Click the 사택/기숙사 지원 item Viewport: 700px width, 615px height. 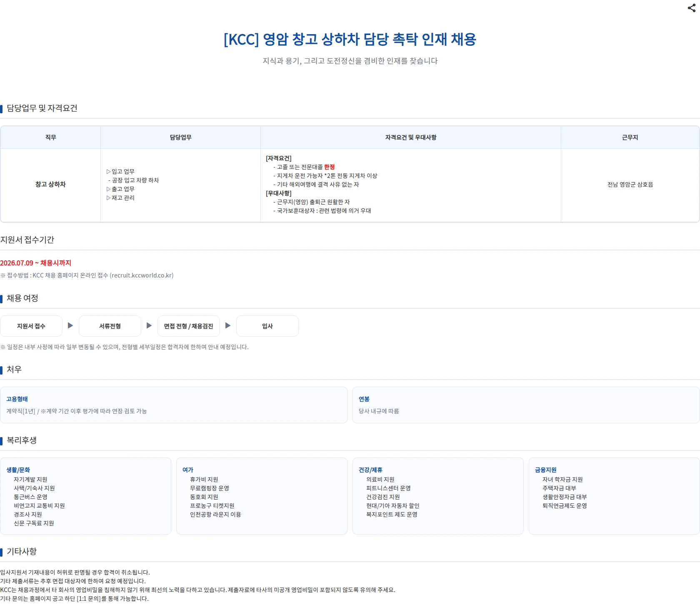pyautogui.click(x=34, y=488)
